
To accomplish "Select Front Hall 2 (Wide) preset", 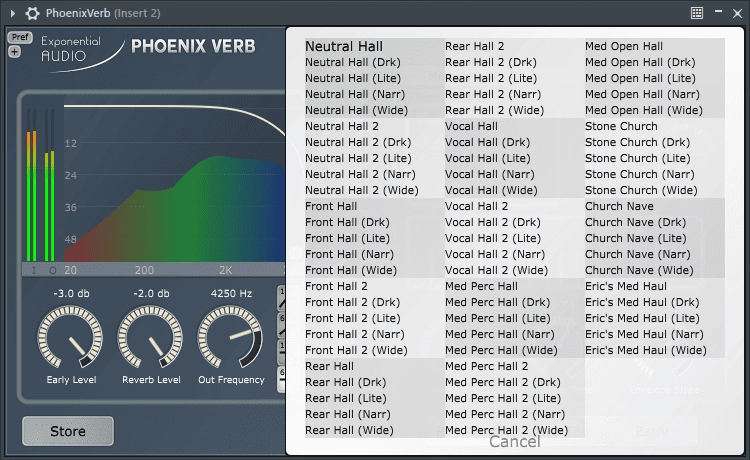I will pos(356,350).
